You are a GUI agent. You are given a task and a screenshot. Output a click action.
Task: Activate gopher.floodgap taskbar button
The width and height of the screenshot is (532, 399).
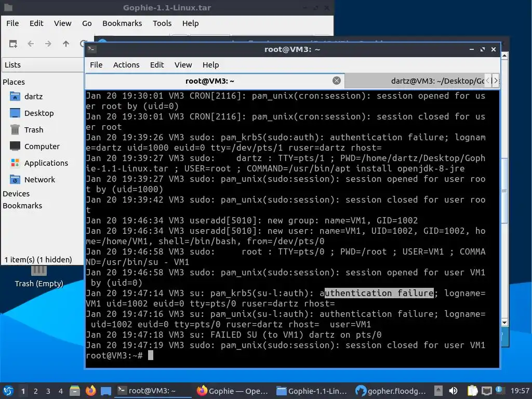point(391,391)
